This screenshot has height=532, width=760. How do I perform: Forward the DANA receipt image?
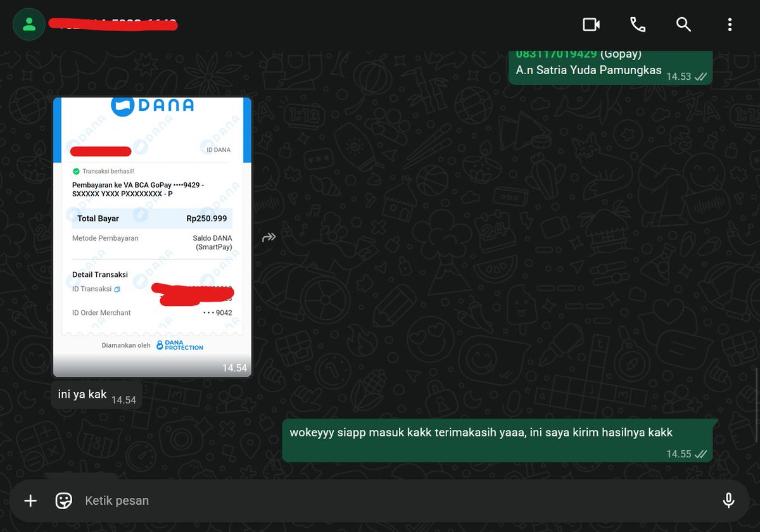269,237
